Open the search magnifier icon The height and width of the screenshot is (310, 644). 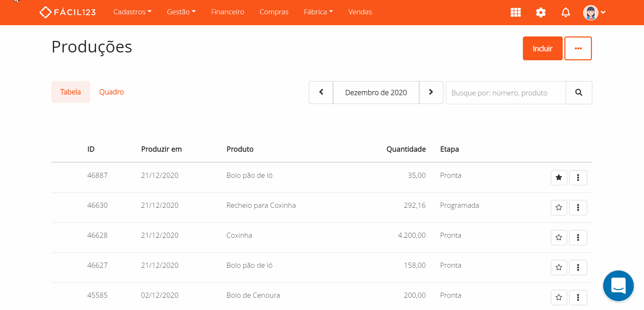[x=579, y=92]
